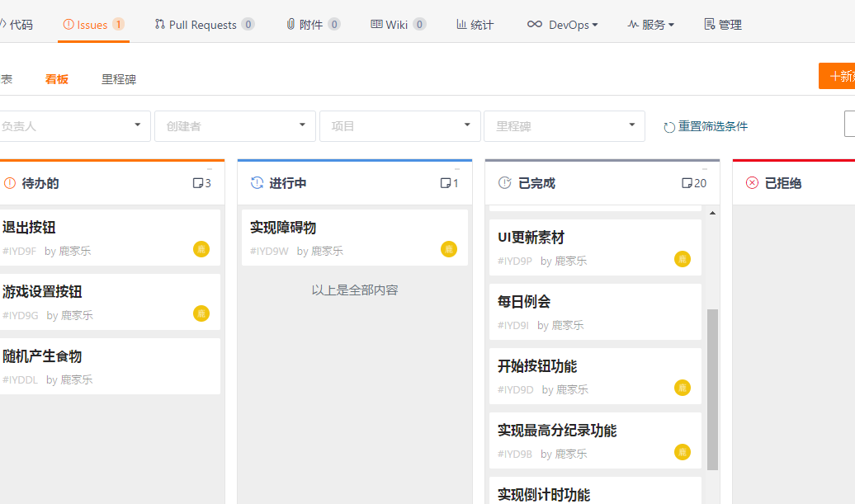The width and height of the screenshot is (855, 504).
Task: Click assignee avatar on 游戏设置按钮 card
Action: click(201, 313)
